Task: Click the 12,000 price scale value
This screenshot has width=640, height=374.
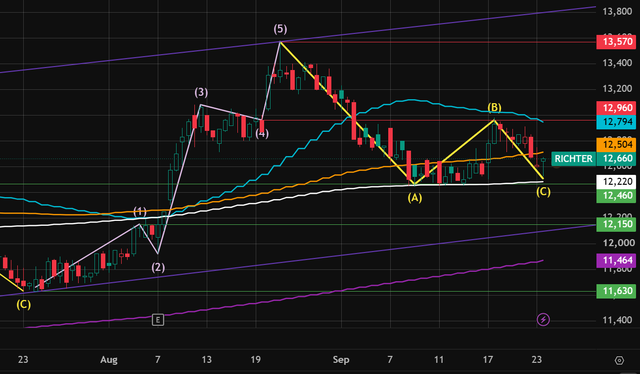Action: 619,243
